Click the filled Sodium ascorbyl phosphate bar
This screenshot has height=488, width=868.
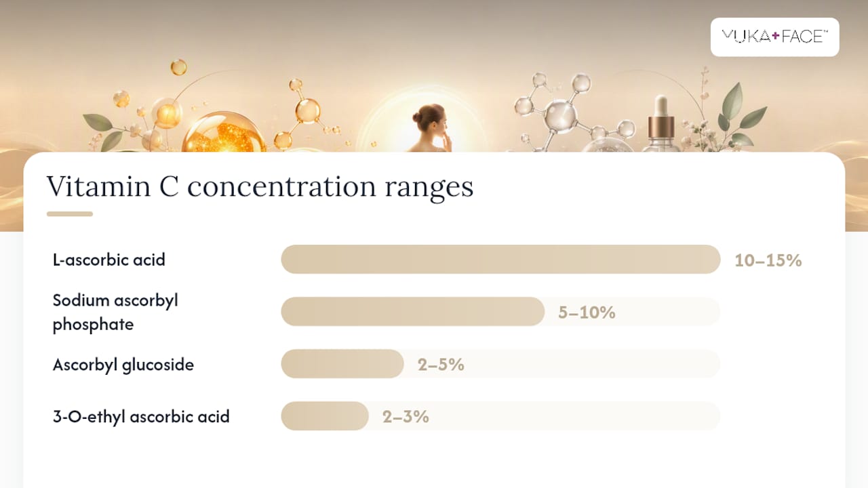412,311
